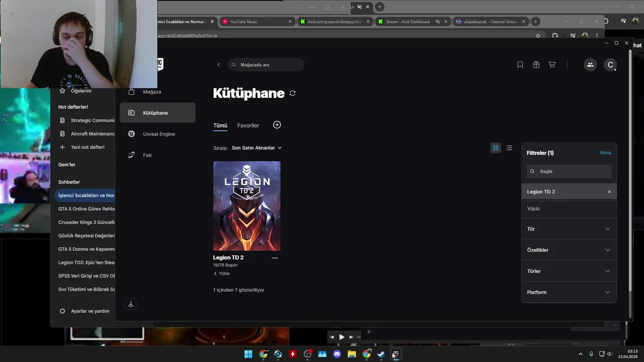
Task: Open the account profile avatar C
Action: tap(610, 65)
